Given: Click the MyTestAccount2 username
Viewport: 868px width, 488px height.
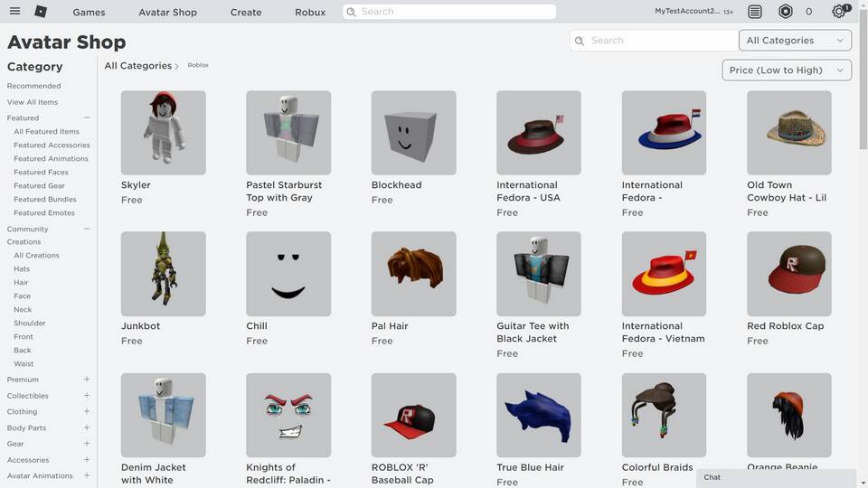Looking at the screenshot, I should tap(687, 11).
